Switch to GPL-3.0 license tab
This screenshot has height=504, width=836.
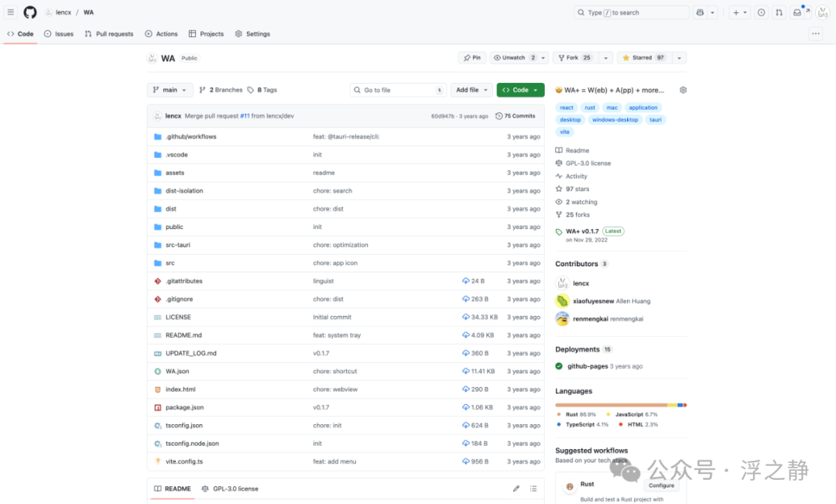point(230,489)
